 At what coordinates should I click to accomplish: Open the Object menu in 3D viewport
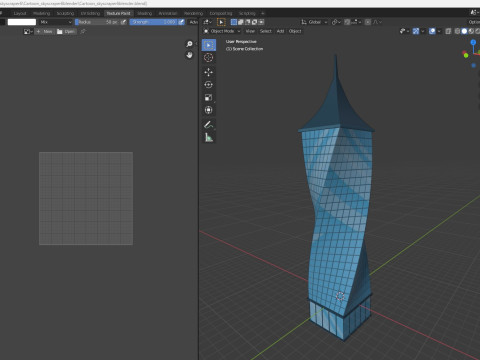[x=295, y=31]
